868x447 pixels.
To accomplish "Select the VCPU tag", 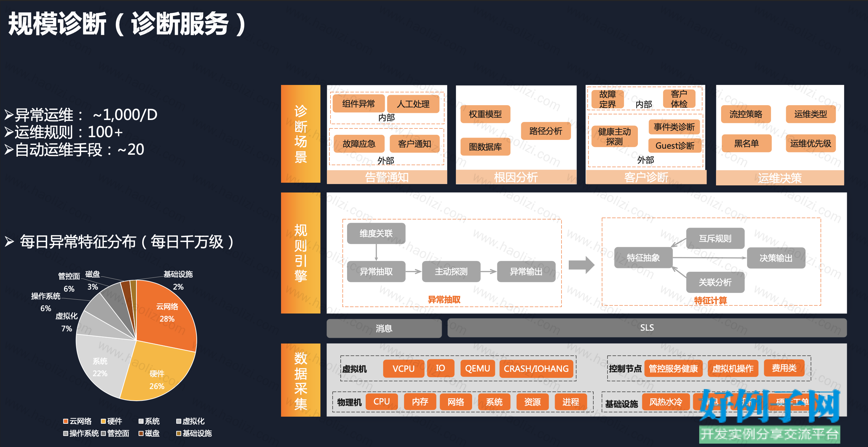I will coord(403,368).
